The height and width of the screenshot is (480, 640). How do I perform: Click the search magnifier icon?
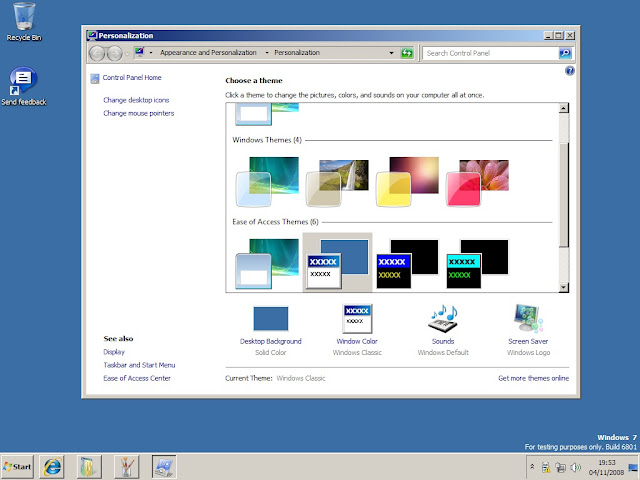565,53
